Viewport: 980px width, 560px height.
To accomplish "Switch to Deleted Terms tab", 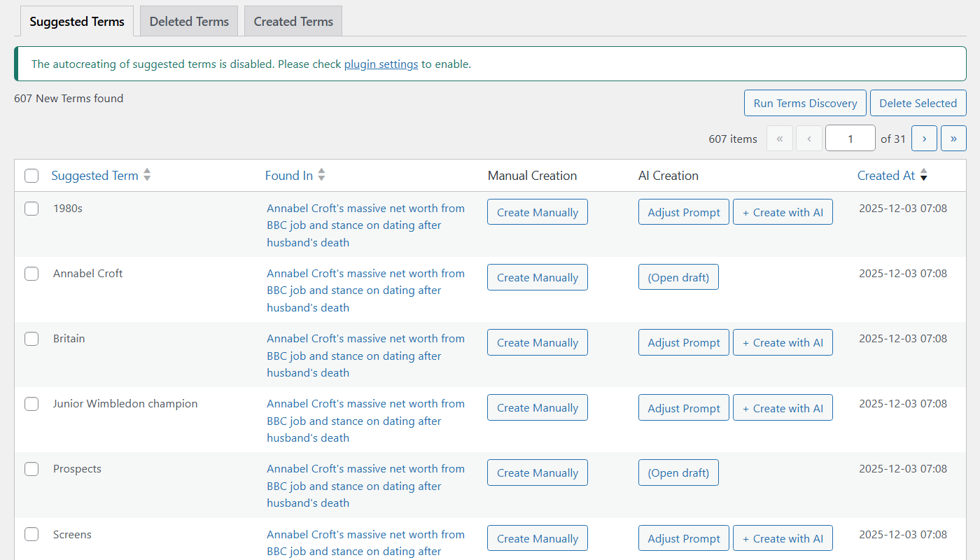I will coord(189,22).
